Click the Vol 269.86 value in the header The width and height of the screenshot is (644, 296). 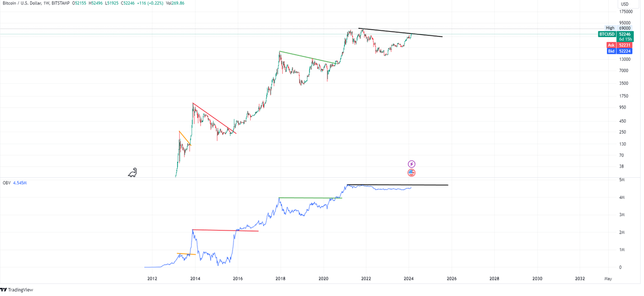click(175, 3)
